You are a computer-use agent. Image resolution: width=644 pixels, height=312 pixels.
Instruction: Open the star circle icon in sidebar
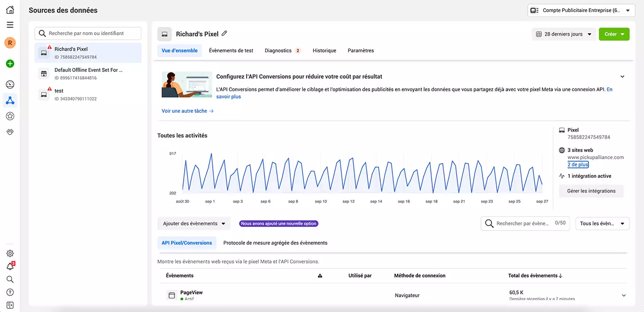[x=10, y=116]
